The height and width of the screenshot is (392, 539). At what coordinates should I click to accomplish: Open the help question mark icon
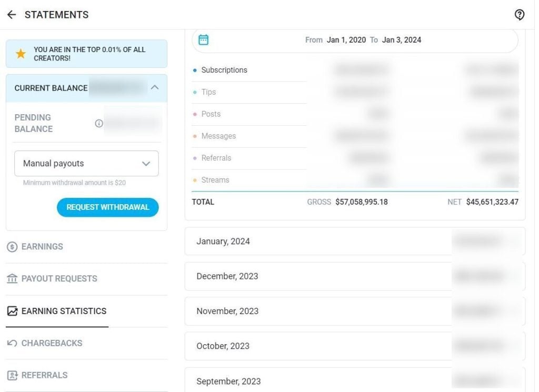point(520,15)
